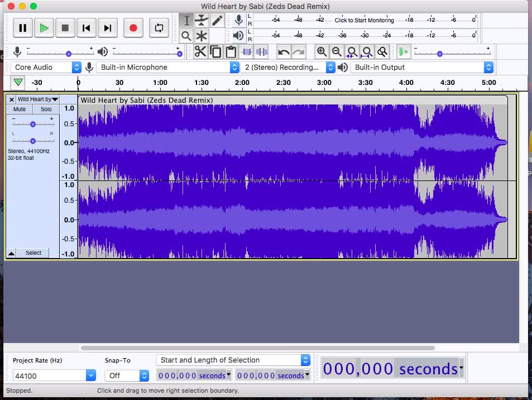Open the 2 (Stereo) Recording channels dropdown
Screen dimensions: 532x400
[288, 67]
